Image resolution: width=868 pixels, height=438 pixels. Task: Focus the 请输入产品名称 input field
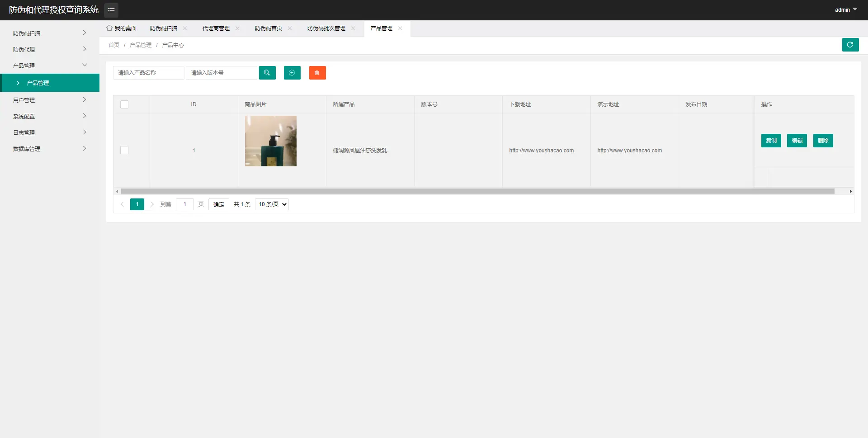(149, 73)
